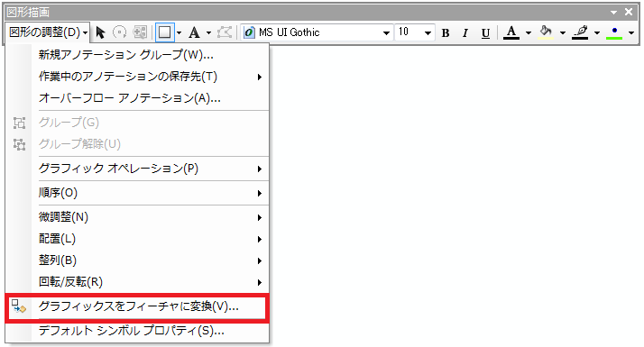Click the Rotate tool icon

coord(120,32)
